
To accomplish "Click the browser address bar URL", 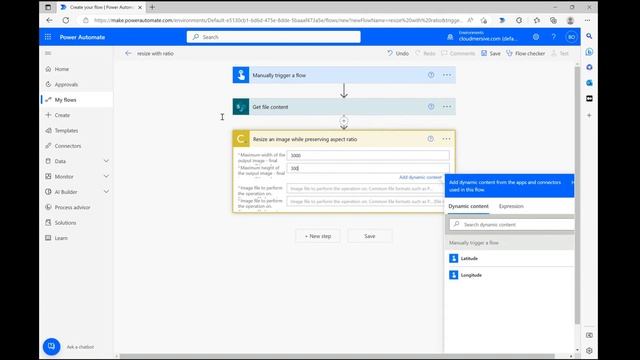I will tap(278, 20).
